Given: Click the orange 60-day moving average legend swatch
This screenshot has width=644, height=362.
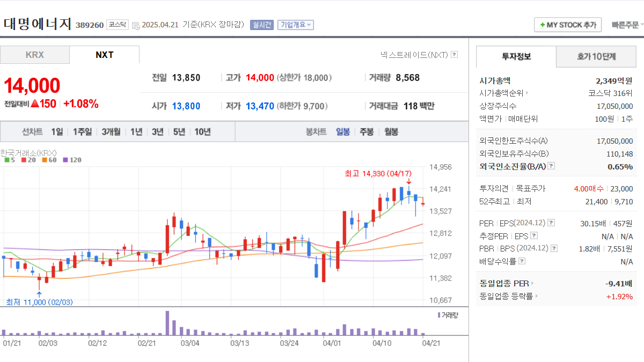Looking at the screenshot, I should coord(44,160).
